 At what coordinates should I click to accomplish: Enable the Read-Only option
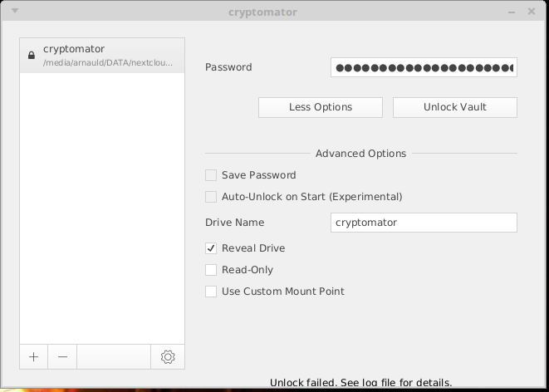(211, 270)
